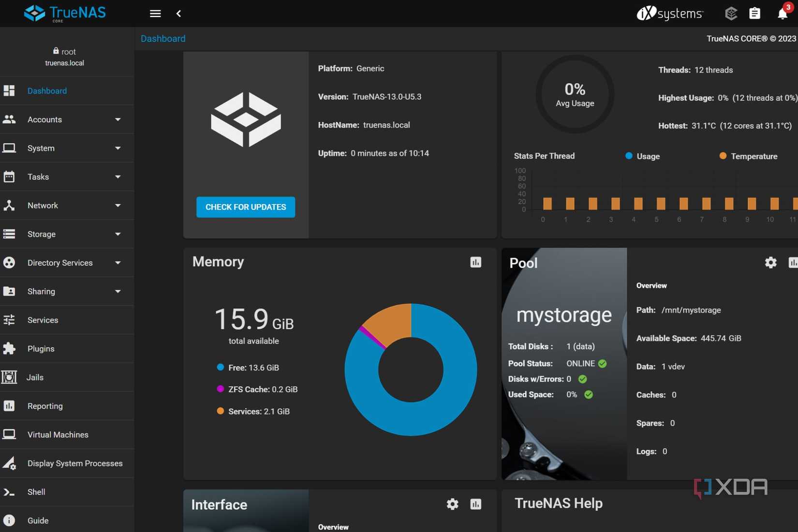The height and width of the screenshot is (532, 798).
Task: Expand the Network sidebar menu
Action: tap(42, 205)
